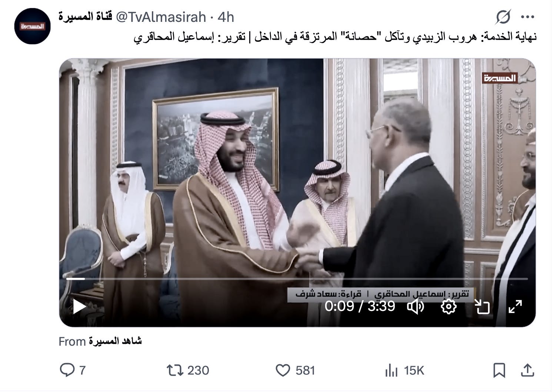
Task: Repost the tweet with 230 reposts
Action: pyautogui.click(x=188, y=370)
